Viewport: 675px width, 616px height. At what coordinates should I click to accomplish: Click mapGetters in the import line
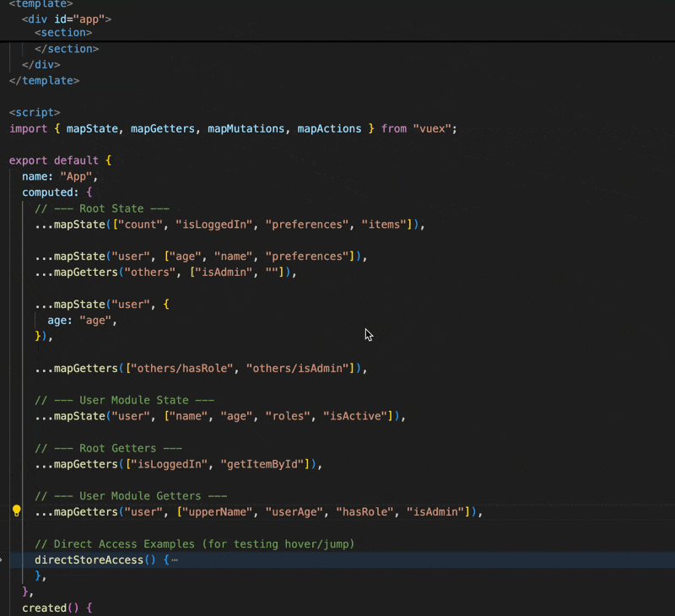(x=163, y=129)
